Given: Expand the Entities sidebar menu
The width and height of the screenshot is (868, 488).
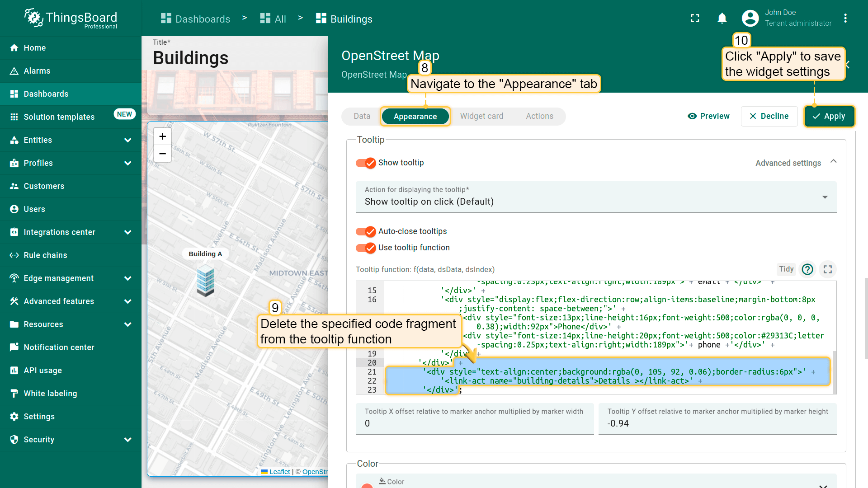Looking at the screenshot, I should pos(127,140).
